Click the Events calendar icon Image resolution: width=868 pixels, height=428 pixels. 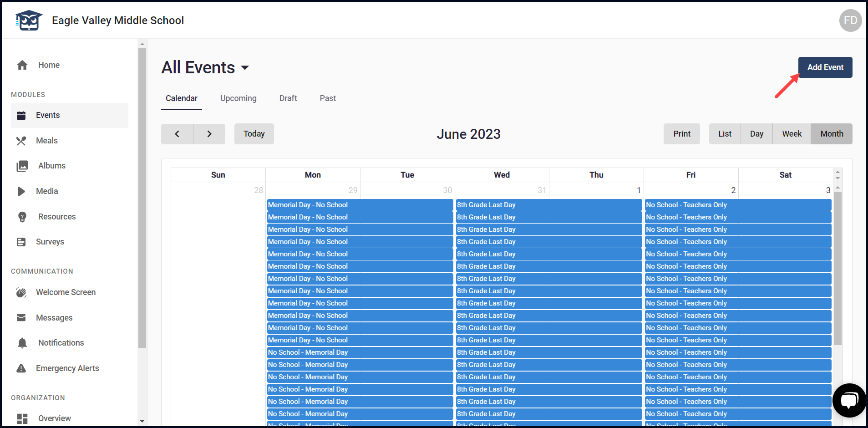click(x=21, y=115)
